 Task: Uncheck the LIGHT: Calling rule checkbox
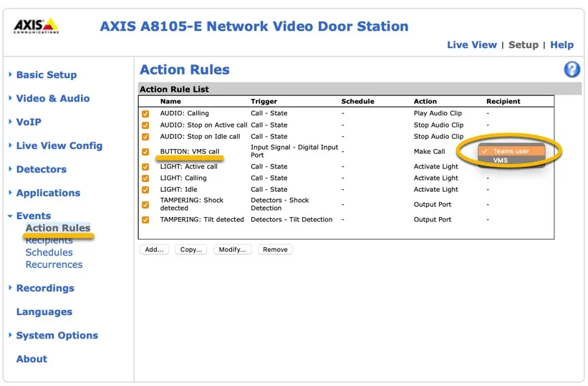145,178
